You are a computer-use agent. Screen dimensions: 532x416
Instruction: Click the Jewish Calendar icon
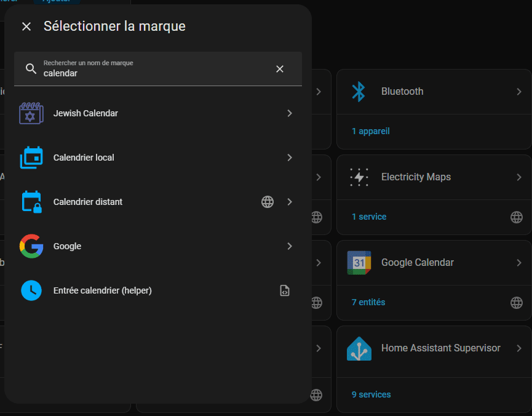[31, 113]
